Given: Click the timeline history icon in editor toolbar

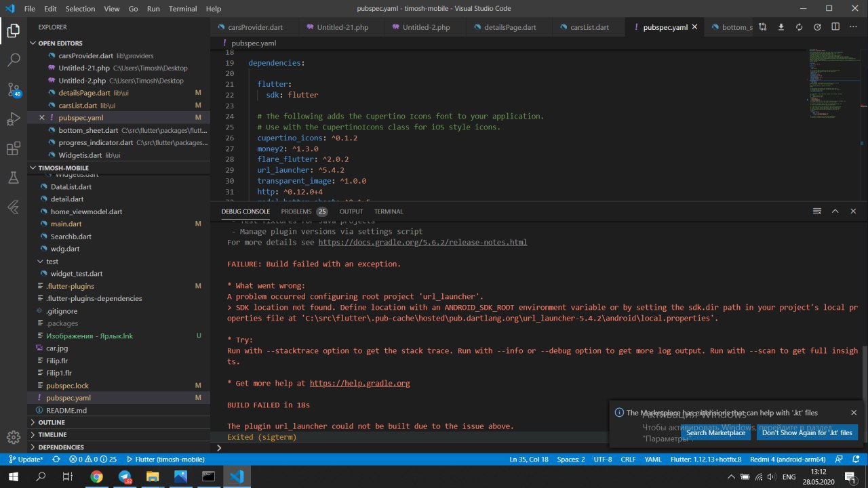Looking at the screenshot, I should point(817,27).
